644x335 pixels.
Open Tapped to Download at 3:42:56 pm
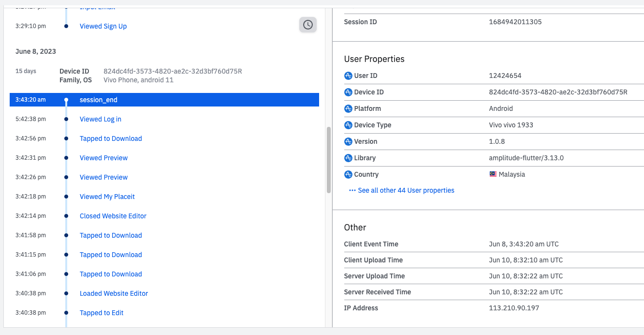click(x=111, y=138)
